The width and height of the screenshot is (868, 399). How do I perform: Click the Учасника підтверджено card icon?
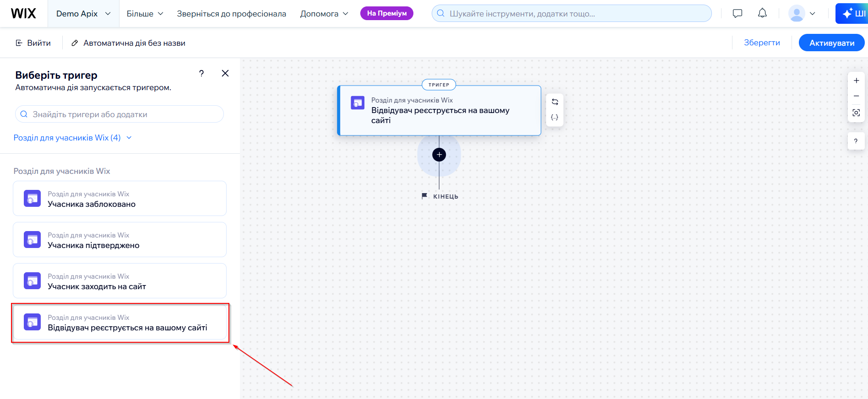tap(32, 240)
